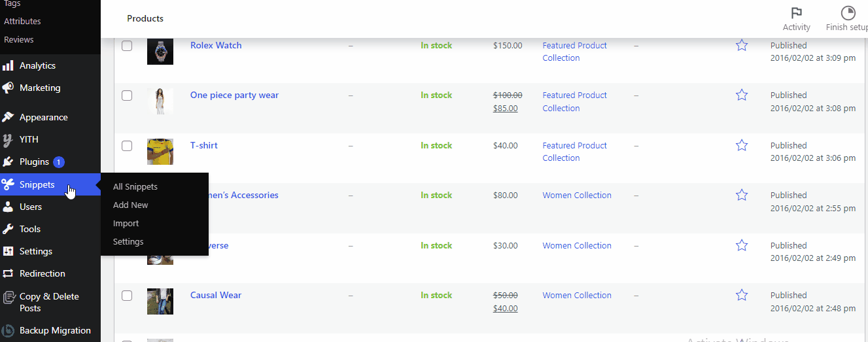Screen dimensions: 868x342
Task: Click the Appearance paintbrush icon
Action: (x=8, y=117)
